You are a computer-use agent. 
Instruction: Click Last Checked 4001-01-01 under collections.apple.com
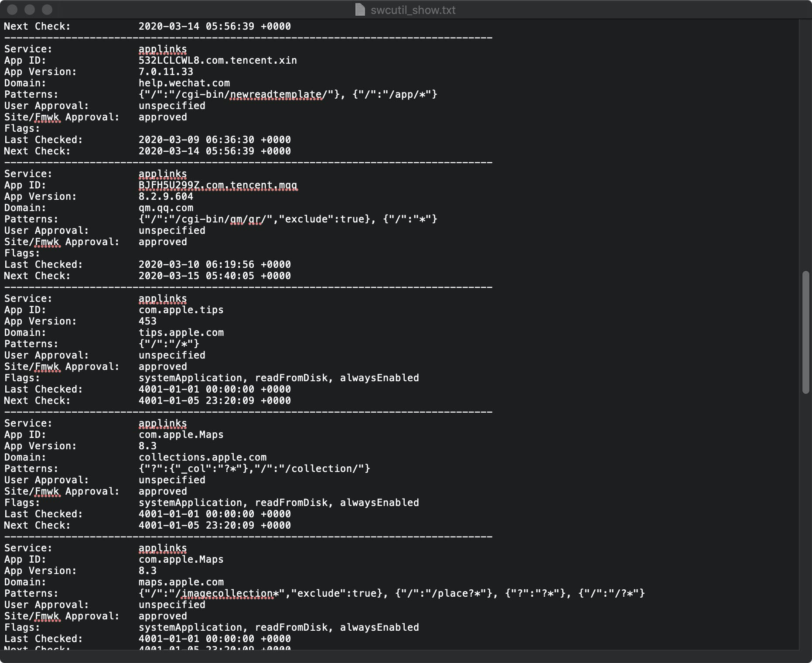(x=215, y=514)
